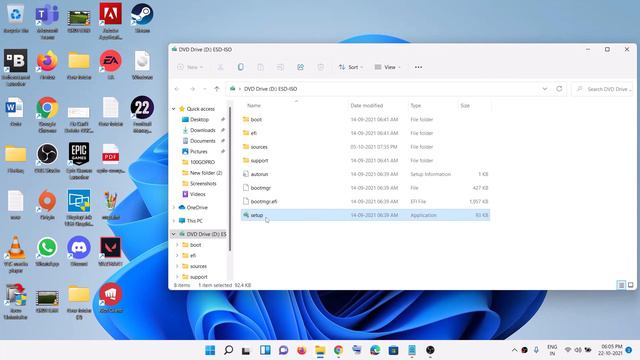Click the navigation pane scrollbar
Screen dimensions: 640x360
(230, 180)
